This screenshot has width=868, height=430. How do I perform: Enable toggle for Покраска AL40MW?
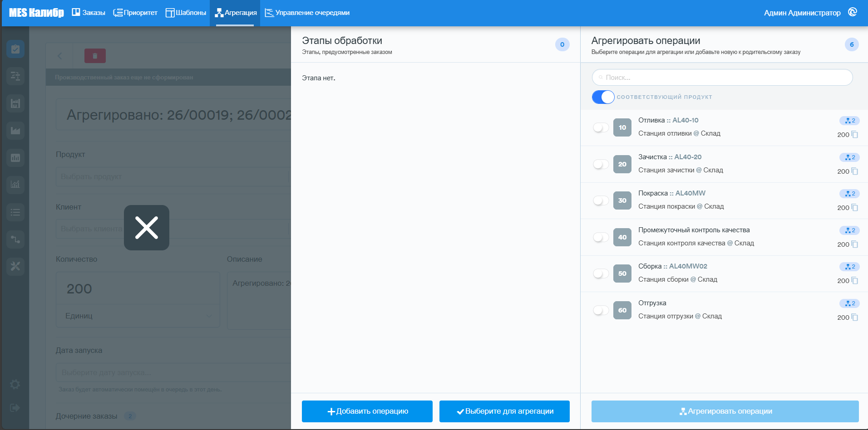(x=601, y=200)
